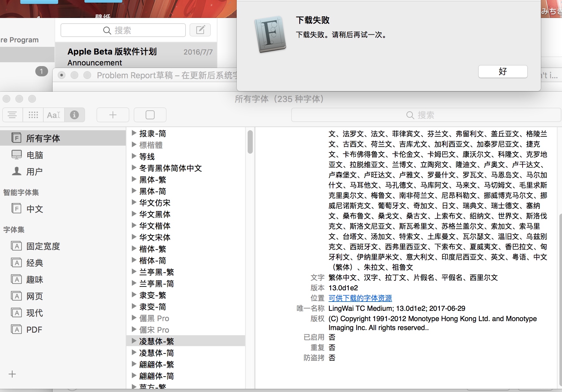Image resolution: width=562 pixels, height=392 pixels.
Task: Click 好 to dismiss download failure
Action: click(x=503, y=72)
